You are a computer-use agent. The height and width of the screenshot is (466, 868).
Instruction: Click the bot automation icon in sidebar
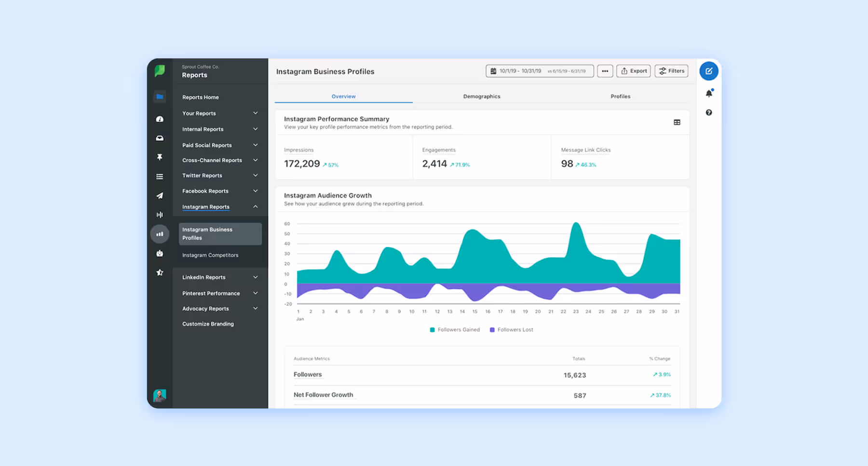(160, 253)
